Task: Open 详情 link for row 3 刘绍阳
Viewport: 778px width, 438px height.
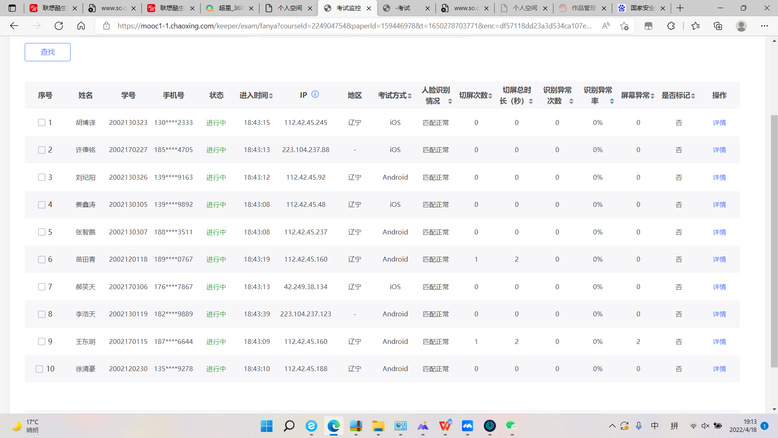Action: 719,177
